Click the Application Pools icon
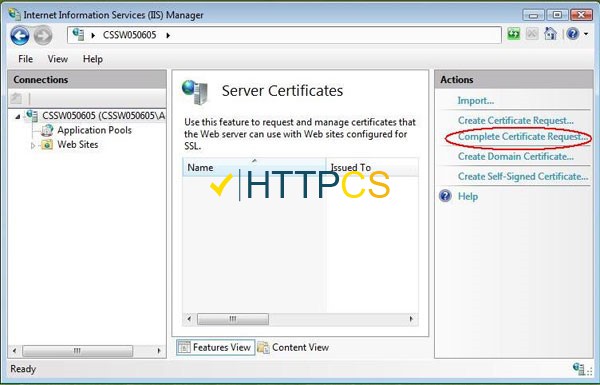 point(47,131)
